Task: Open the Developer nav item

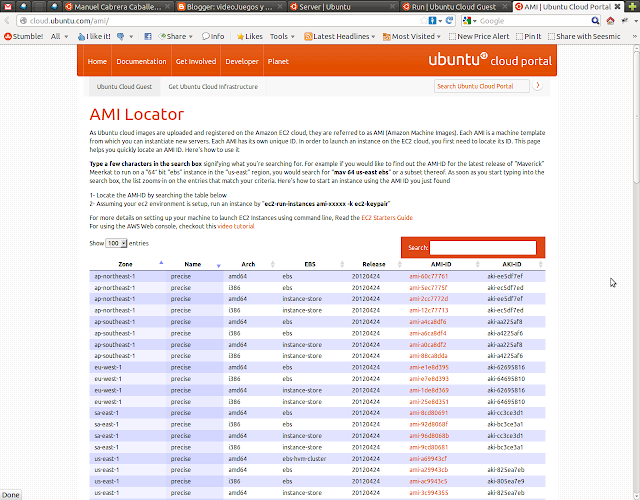Action: click(242, 61)
